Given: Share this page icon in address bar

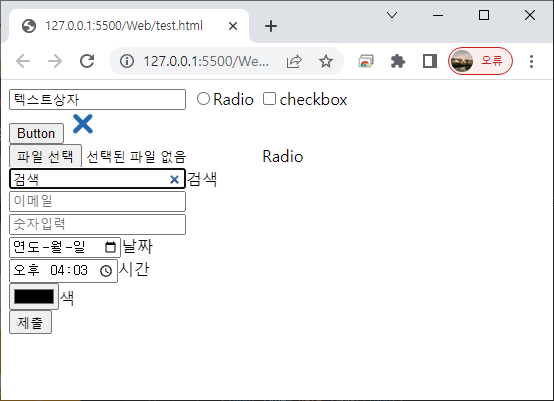Looking at the screenshot, I should coord(294,61).
